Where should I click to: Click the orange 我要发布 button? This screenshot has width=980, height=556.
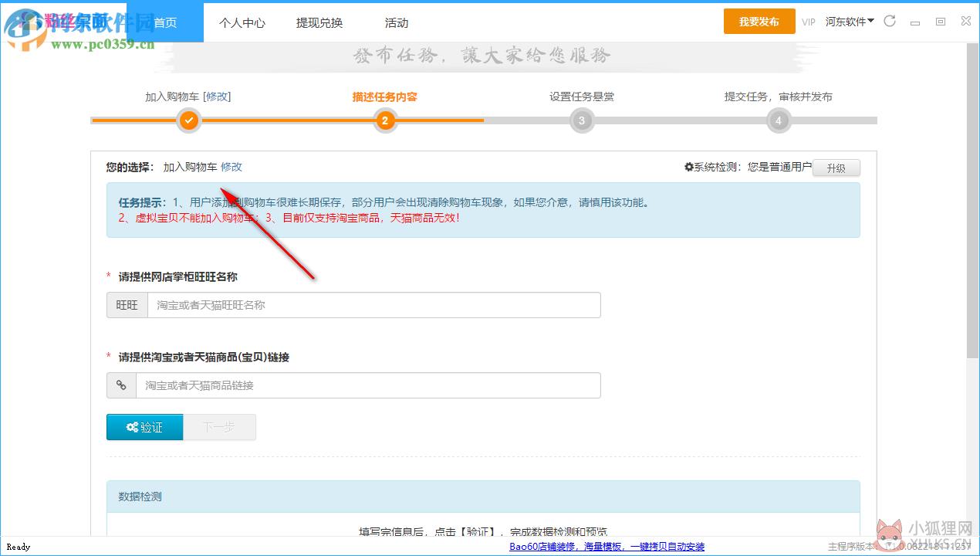point(759,22)
